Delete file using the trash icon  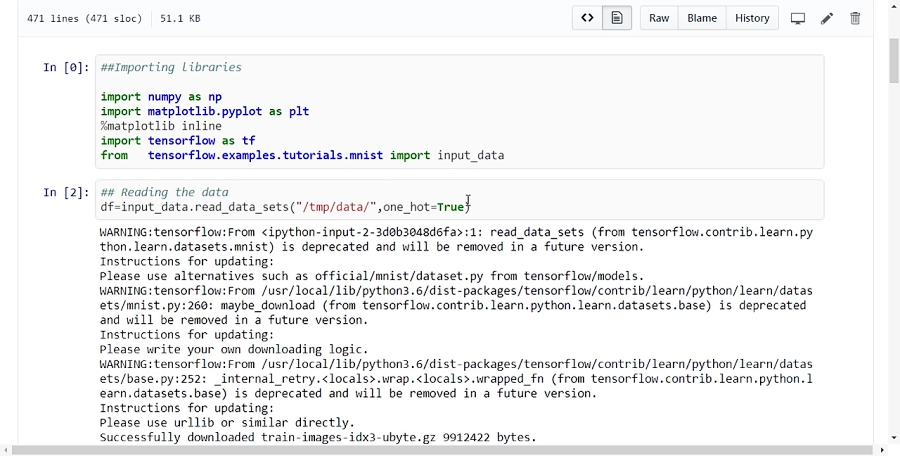pos(855,18)
